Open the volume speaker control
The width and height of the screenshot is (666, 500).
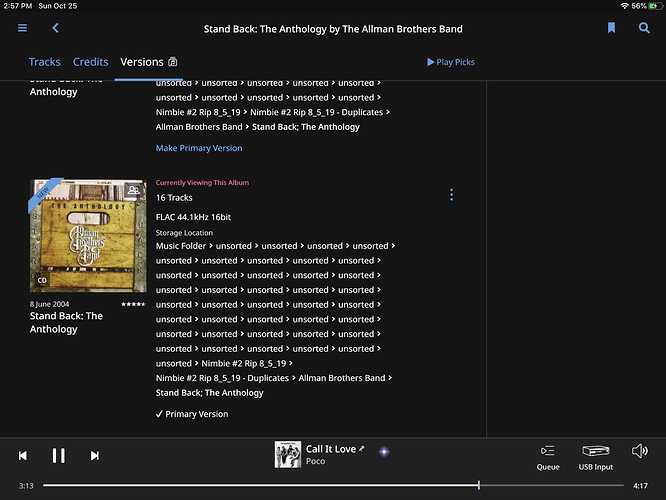click(x=639, y=451)
